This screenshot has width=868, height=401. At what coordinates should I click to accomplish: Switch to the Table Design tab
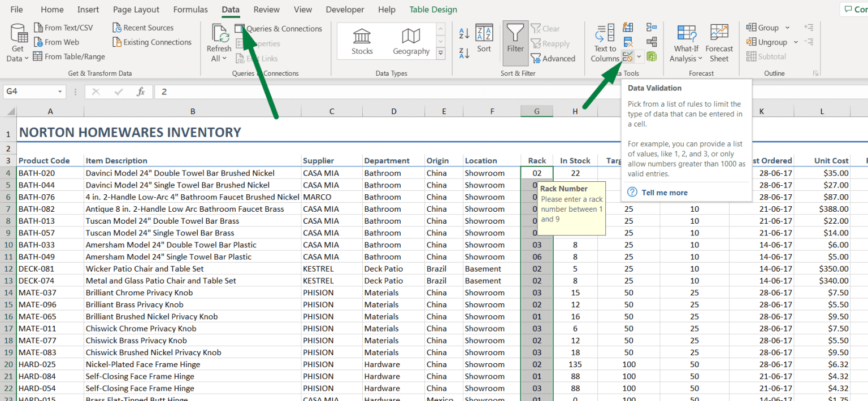[x=433, y=10]
